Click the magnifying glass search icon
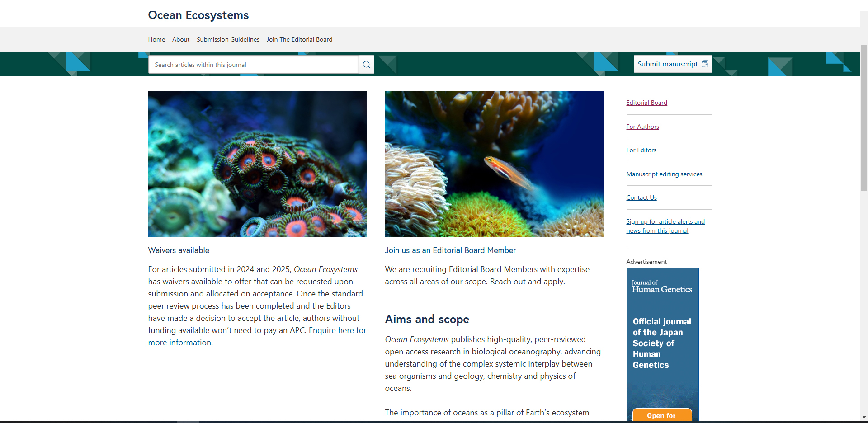868x423 pixels. [366, 65]
